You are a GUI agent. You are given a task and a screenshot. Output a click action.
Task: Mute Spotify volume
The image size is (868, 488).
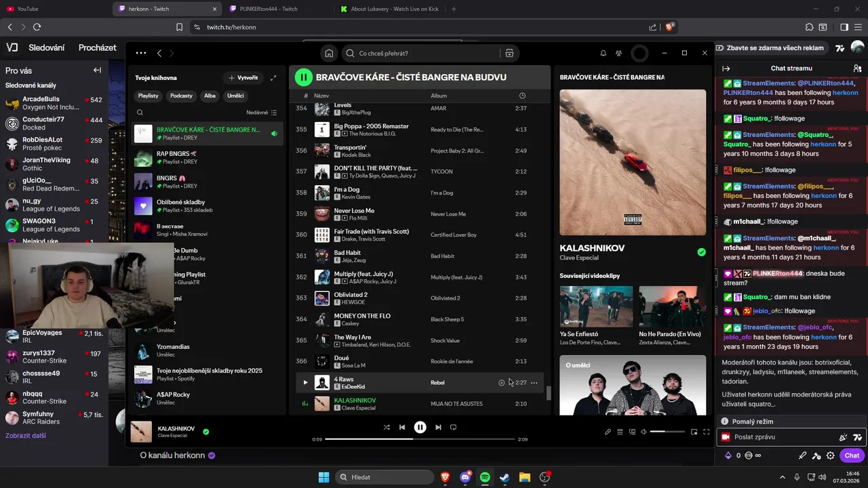pos(644,432)
